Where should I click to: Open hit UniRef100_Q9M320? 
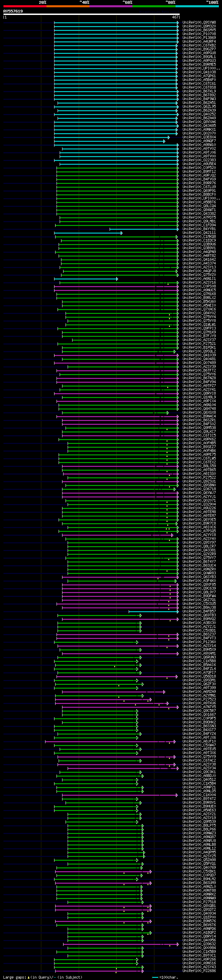click(x=199, y=26)
